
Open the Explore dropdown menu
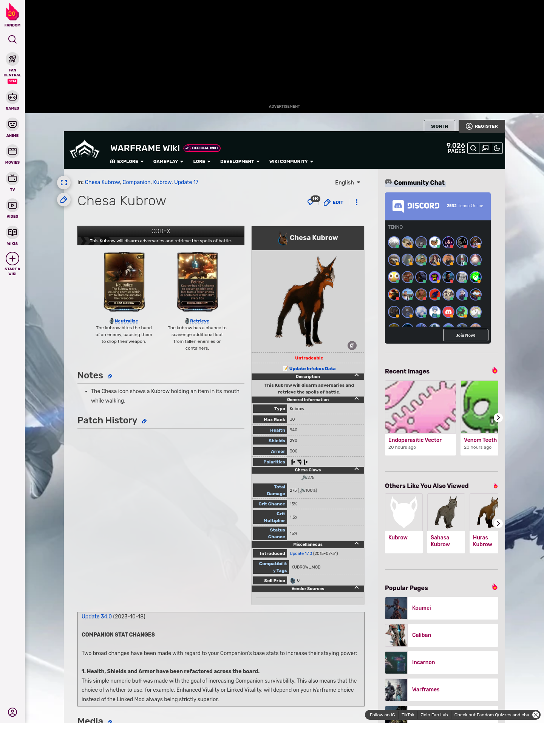click(x=127, y=161)
